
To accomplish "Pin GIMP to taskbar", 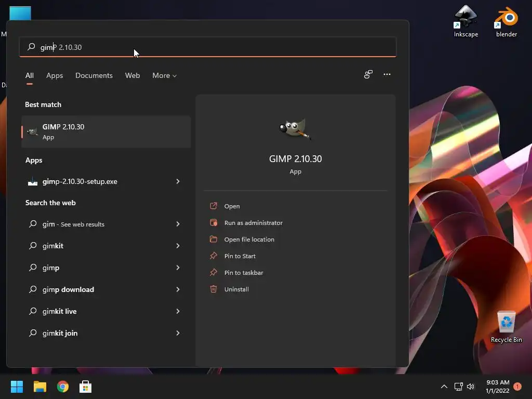I will (x=244, y=272).
